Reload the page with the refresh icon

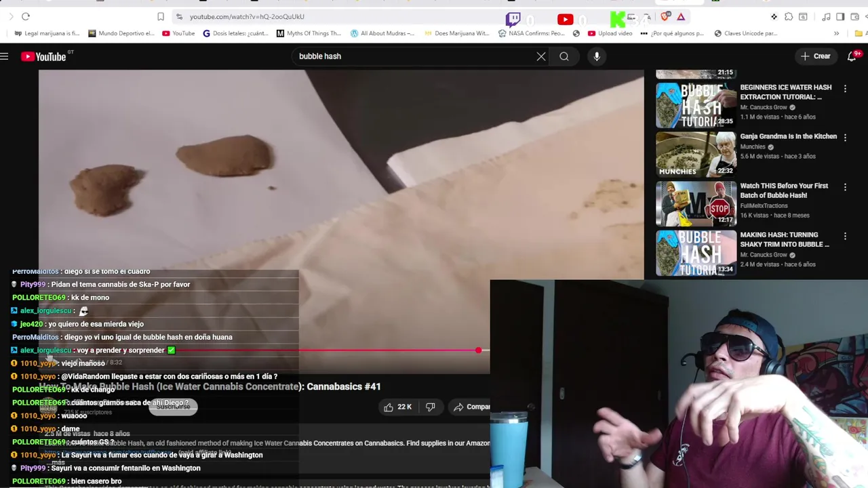(26, 16)
